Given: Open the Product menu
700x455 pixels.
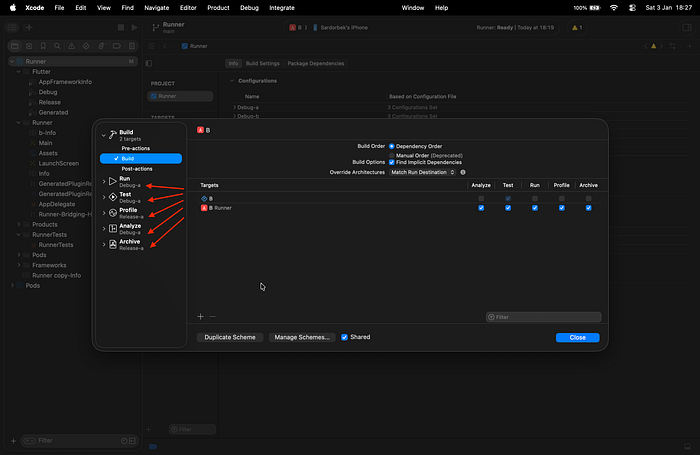Looking at the screenshot, I should [218, 8].
